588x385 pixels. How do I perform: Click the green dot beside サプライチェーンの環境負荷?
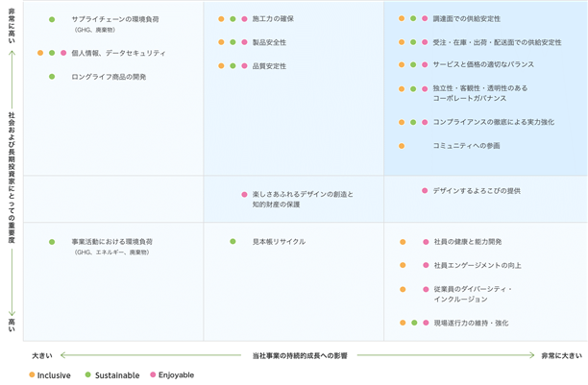(52, 19)
